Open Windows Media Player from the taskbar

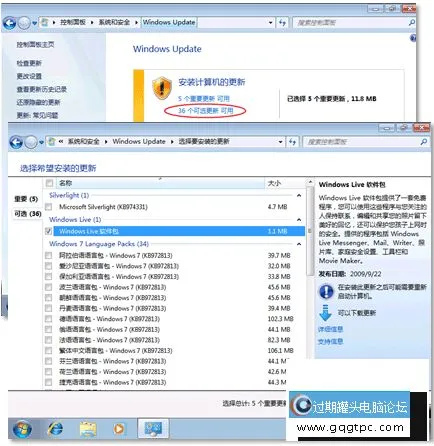(x=119, y=429)
